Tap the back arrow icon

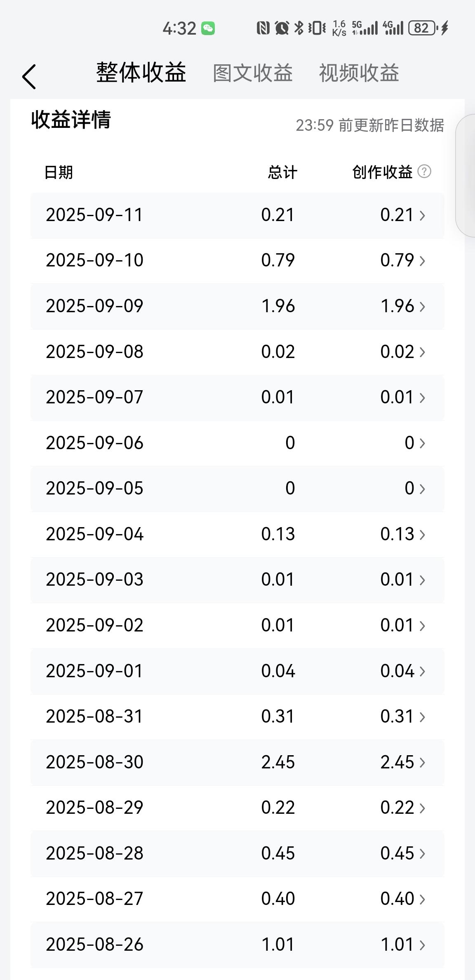(x=29, y=77)
